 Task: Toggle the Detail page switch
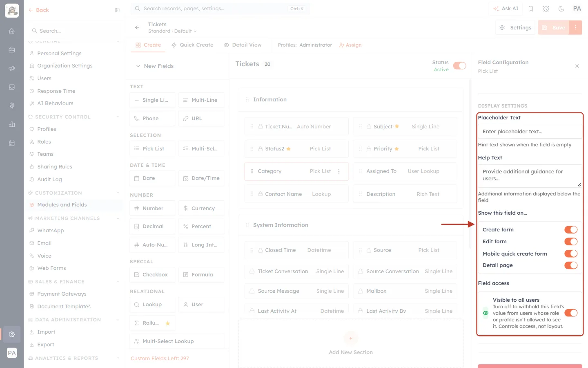571,265
